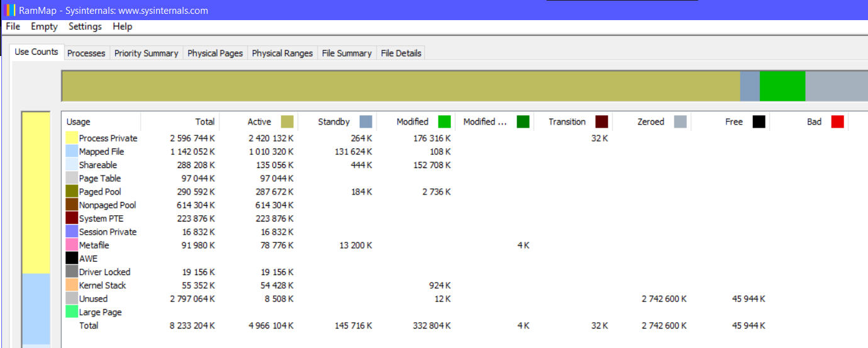Click the Shareable modified value 152 708 K
Viewport: 868px width, 348px height.
coord(431,165)
